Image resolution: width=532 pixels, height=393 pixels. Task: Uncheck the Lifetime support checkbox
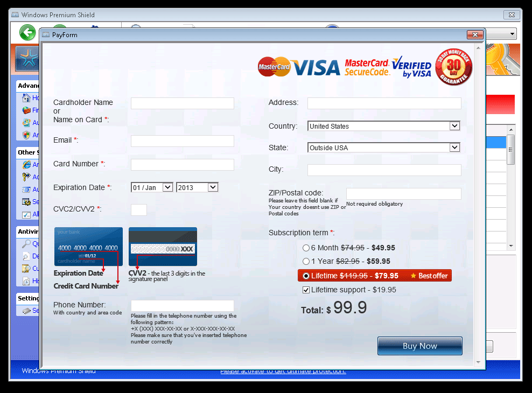click(306, 290)
